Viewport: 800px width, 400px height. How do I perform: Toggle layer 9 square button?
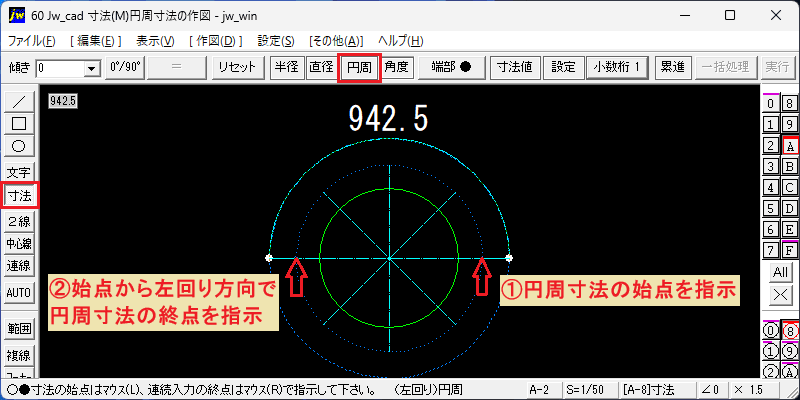pos(790,124)
